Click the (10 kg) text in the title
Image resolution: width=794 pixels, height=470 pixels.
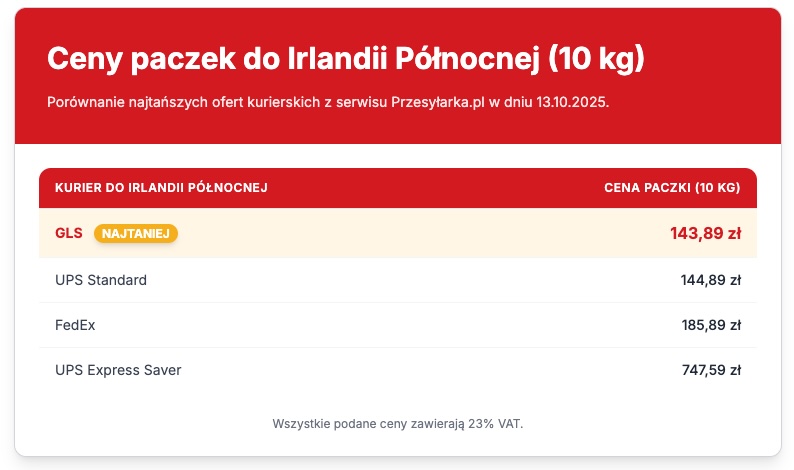click(x=597, y=59)
